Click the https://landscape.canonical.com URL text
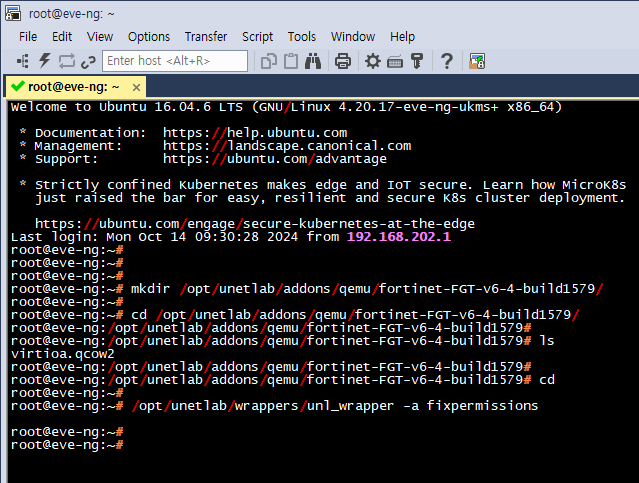Viewport: 639px width, 483px height. (x=287, y=146)
